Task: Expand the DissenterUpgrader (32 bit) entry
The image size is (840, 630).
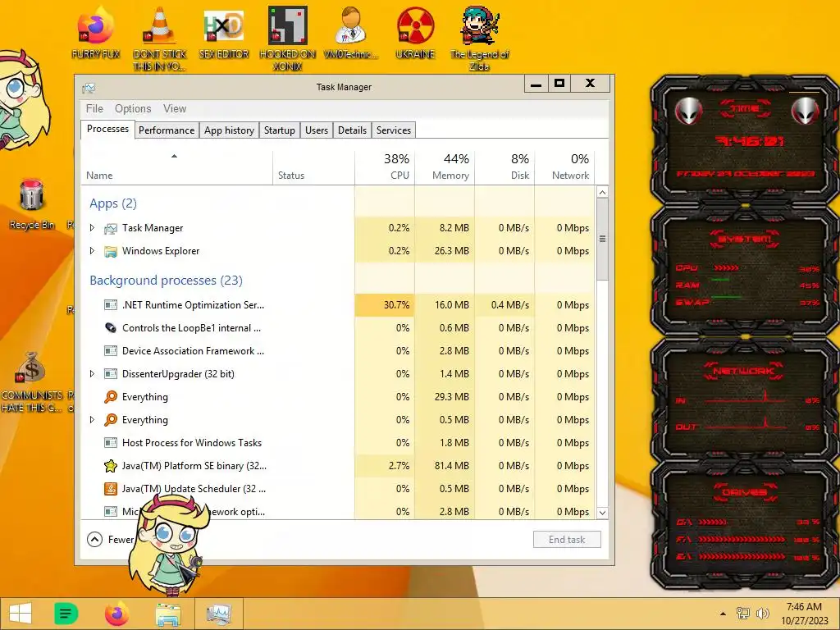Action: pos(92,374)
